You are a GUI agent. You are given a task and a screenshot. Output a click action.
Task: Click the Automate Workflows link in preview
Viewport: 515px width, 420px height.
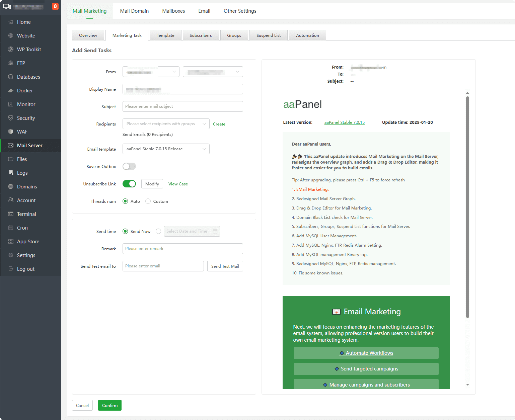[x=366, y=353]
